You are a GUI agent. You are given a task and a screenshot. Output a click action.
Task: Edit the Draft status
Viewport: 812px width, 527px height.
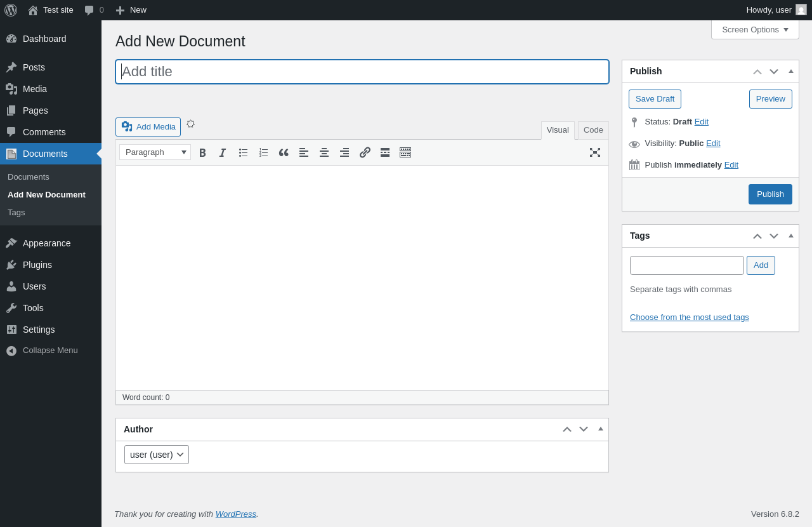click(x=702, y=122)
